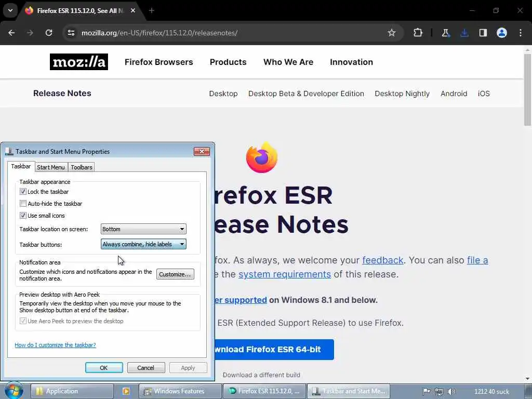532x399 pixels.
Task: Open site information icon in address bar
Action: 71,33
